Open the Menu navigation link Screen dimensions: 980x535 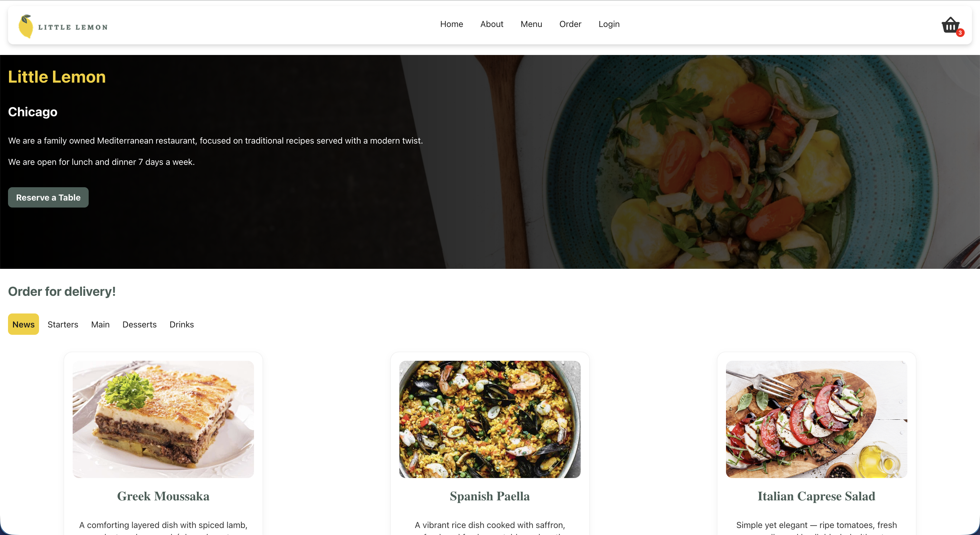click(x=531, y=24)
